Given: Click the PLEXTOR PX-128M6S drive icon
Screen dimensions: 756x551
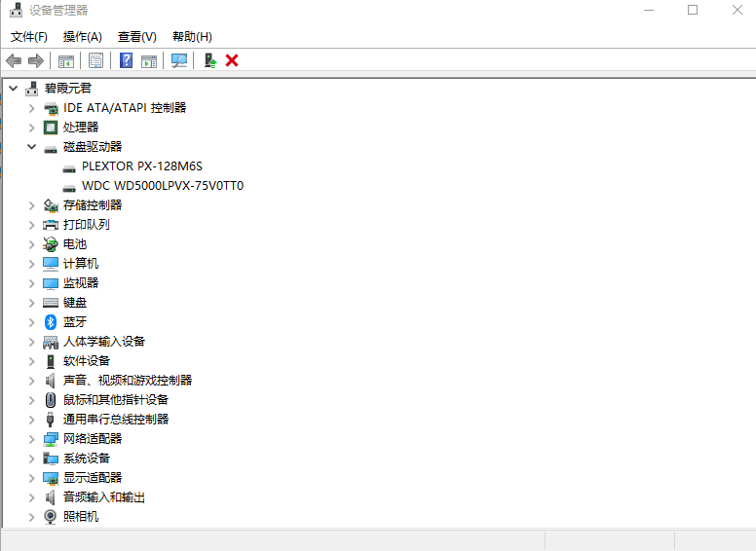Looking at the screenshot, I should point(69,169).
